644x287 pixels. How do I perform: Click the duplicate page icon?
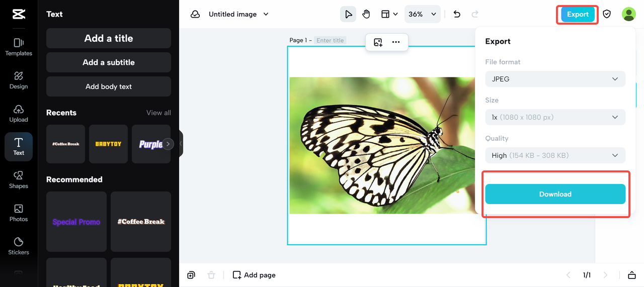pyautogui.click(x=191, y=275)
